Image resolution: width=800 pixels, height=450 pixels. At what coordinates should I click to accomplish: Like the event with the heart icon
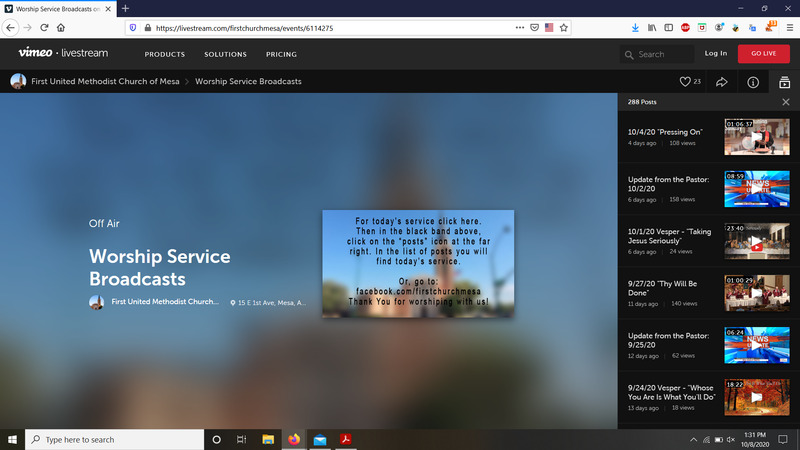click(x=685, y=82)
